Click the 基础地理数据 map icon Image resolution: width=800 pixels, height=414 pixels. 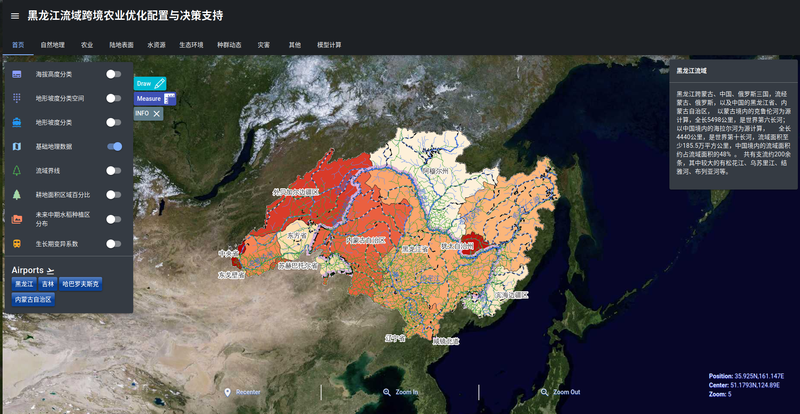[17, 147]
